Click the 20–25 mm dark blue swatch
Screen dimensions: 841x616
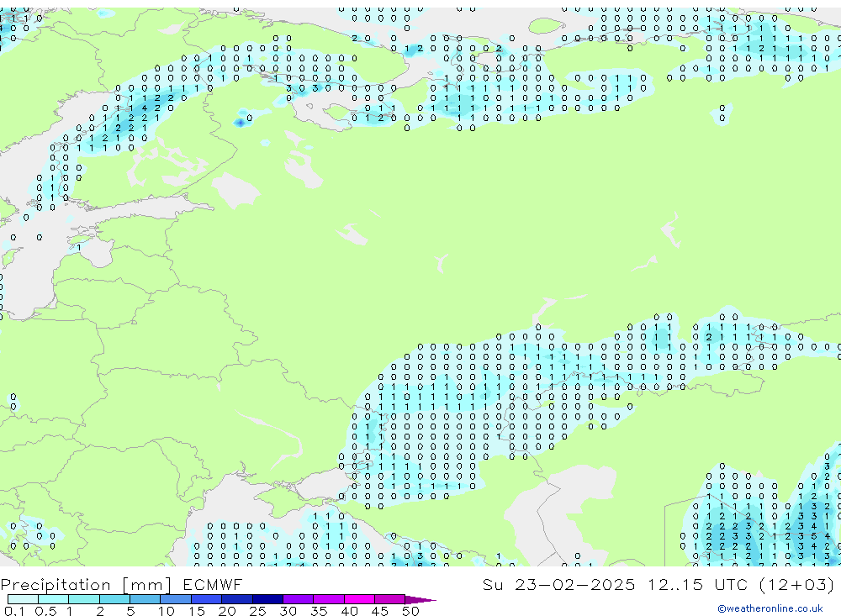point(237,599)
